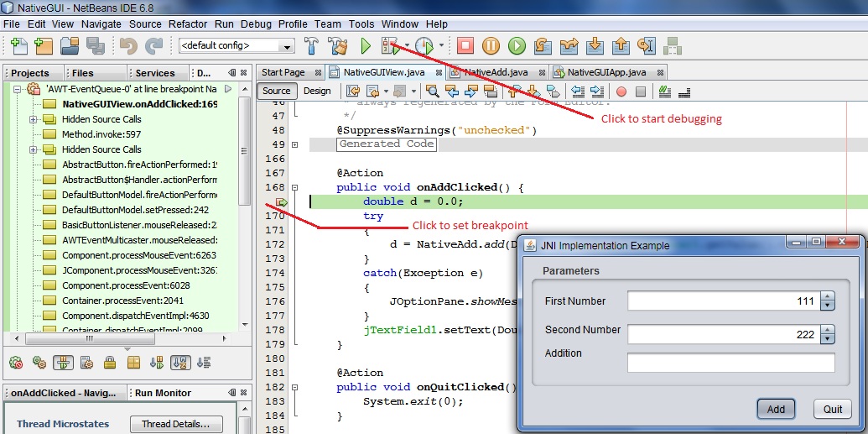868x434 pixels.
Task: Toggle sort by suspended/resumed state icon
Action: 157,363
